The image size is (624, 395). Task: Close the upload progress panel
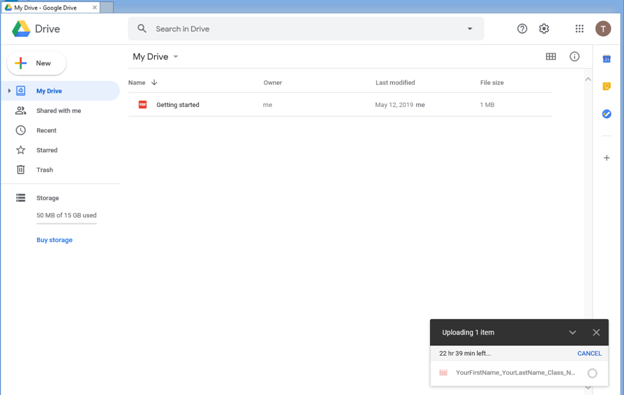point(596,333)
